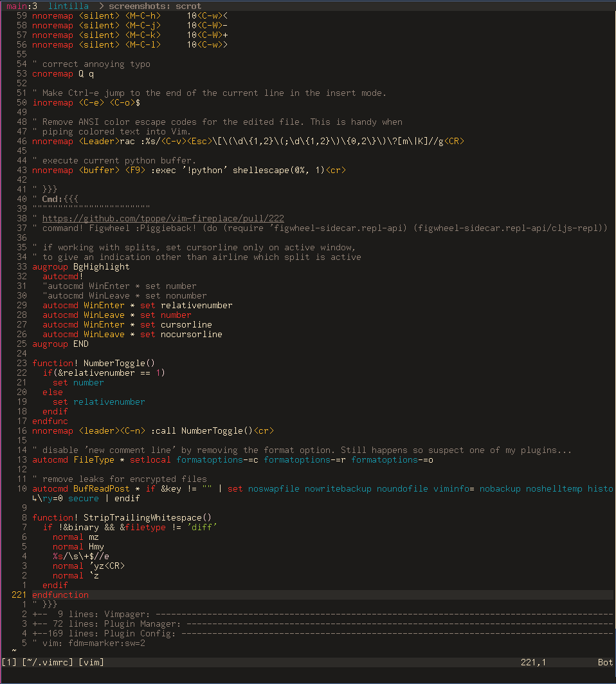Expand the folded Plugin Manager section

click(323, 624)
